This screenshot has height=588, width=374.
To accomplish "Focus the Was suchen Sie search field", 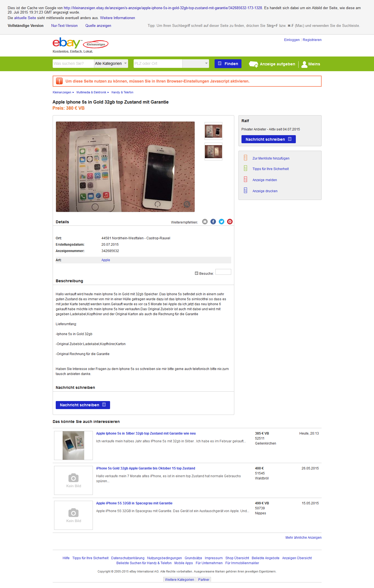I will (x=73, y=63).
